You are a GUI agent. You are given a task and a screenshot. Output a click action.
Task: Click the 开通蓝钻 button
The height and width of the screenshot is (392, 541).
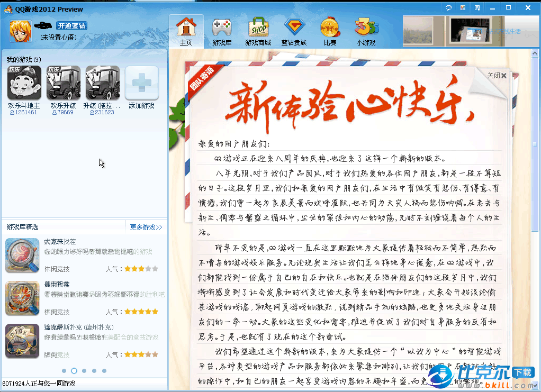coord(71,26)
